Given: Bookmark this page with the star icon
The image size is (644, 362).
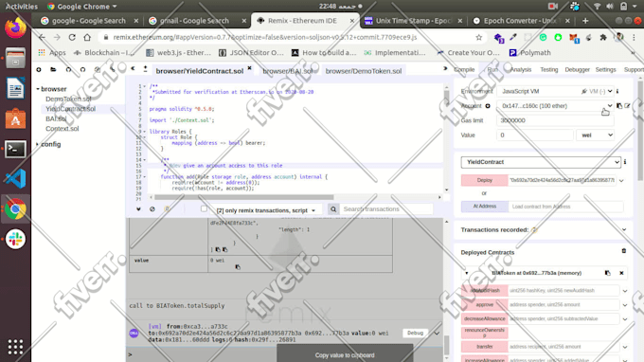Looking at the screenshot, I should 478,37.
